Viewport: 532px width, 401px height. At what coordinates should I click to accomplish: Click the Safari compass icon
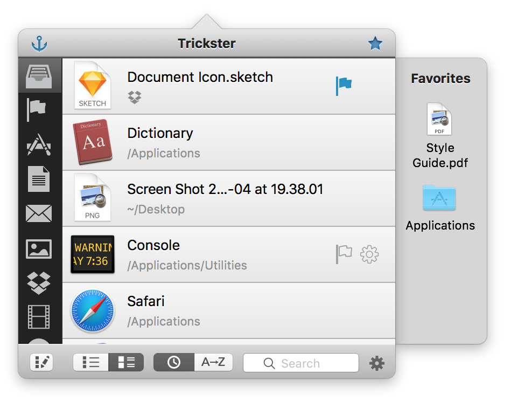click(93, 310)
